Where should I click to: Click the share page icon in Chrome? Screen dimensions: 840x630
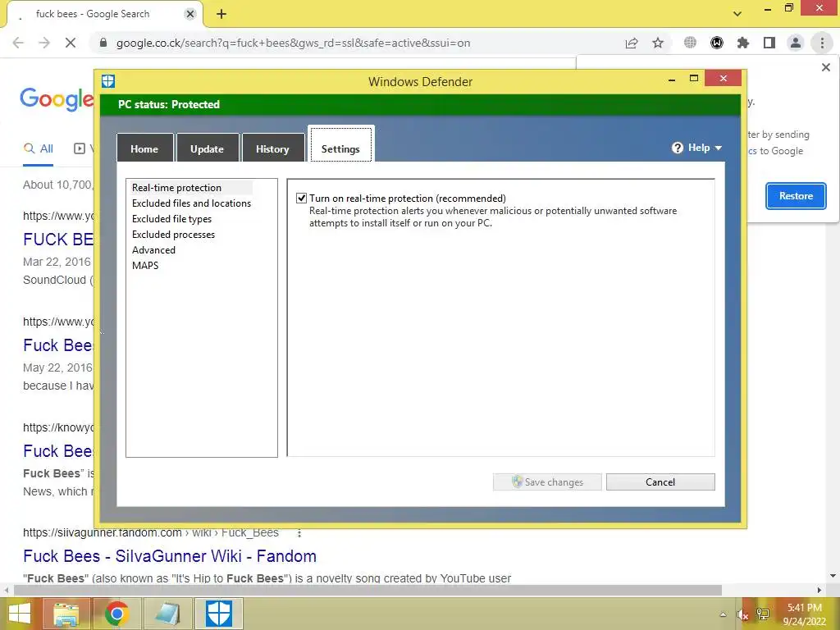tap(632, 43)
